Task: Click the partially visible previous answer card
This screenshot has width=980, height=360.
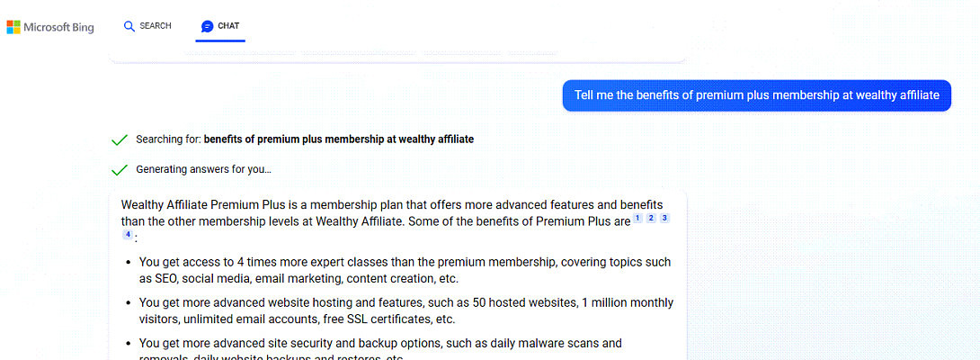Action: pos(397,57)
